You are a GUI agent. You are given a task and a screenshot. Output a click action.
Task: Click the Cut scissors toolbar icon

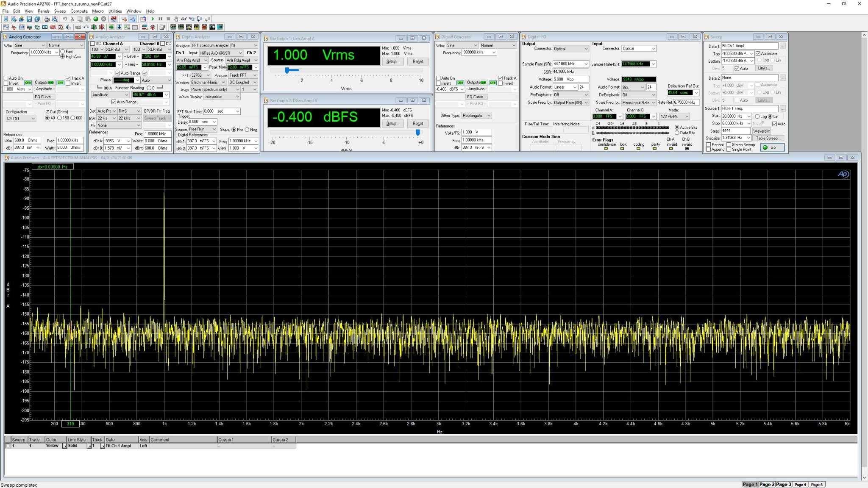click(x=72, y=19)
